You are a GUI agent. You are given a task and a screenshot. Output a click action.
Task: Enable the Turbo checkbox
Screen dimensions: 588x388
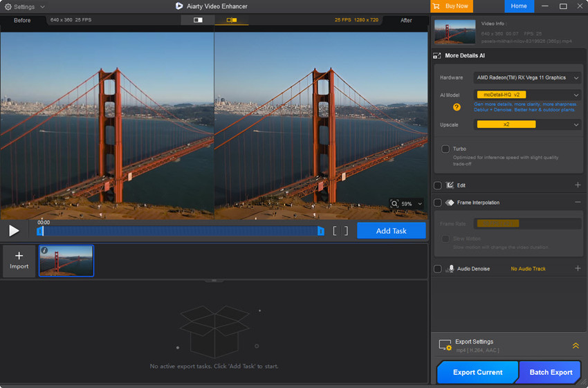[445, 149]
